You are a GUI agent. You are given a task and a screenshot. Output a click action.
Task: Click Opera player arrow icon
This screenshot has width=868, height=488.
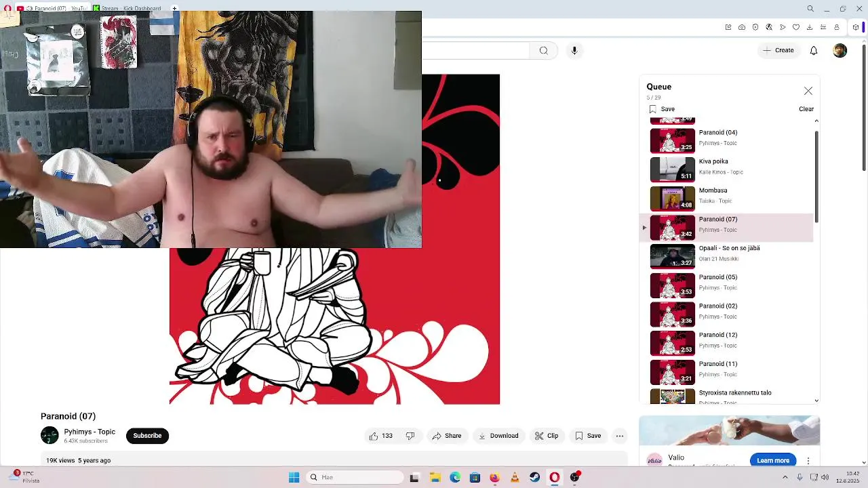[x=783, y=27]
